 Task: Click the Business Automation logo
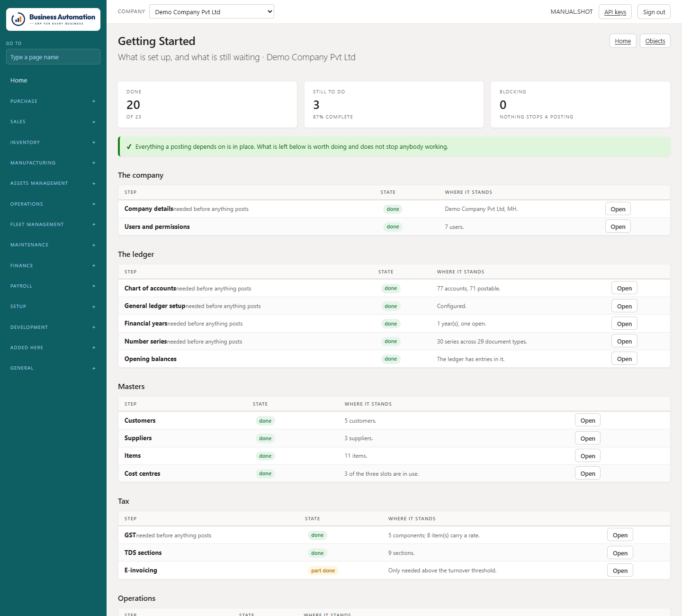(53, 19)
